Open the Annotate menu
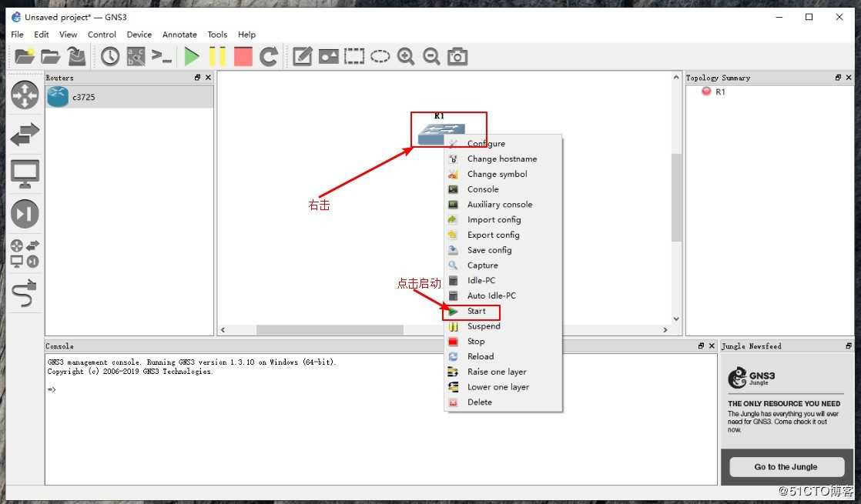This screenshot has height=504, width=861. 179,34
